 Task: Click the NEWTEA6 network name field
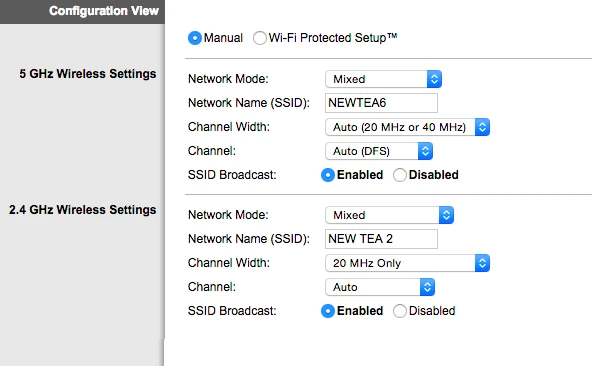point(381,103)
